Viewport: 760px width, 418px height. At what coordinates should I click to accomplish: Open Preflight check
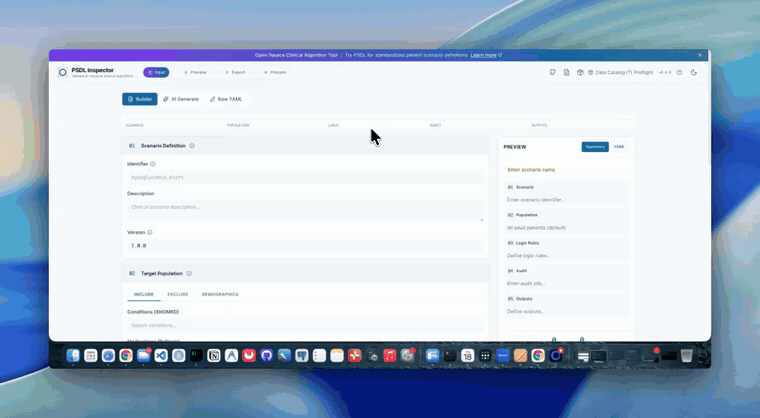[x=640, y=72]
